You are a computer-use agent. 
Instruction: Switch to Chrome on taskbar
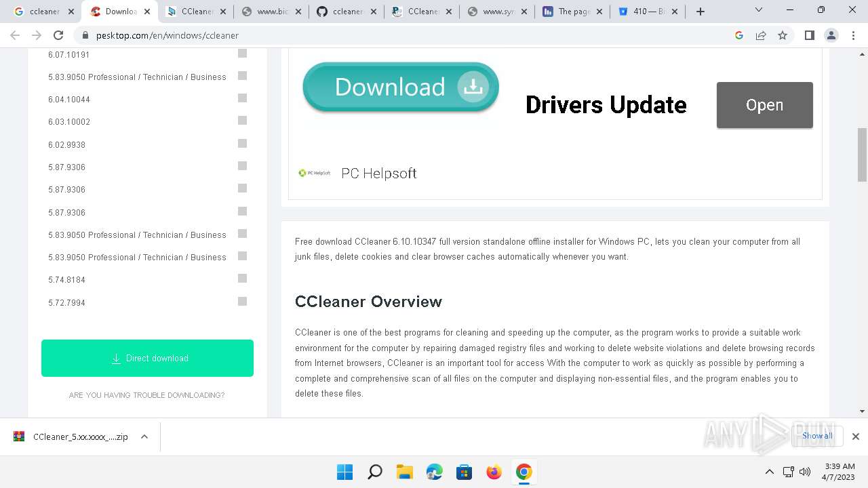[524, 472]
